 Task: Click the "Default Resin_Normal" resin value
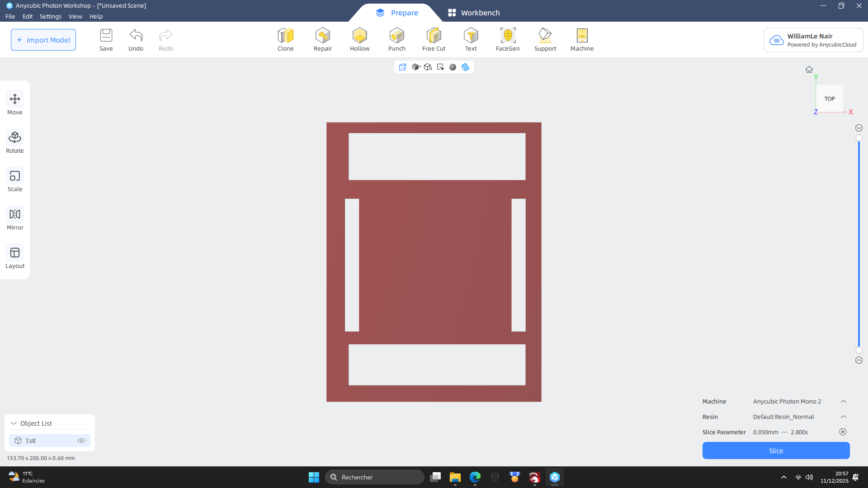click(x=783, y=417)
